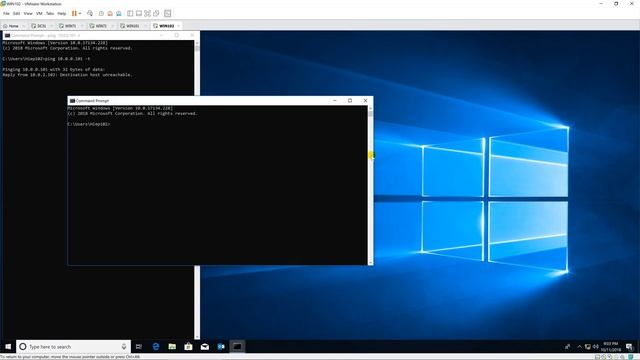The height and width of the screenshot is (360, 640).
Task: Open Microsoft Store from the taskbar
Action: [x=188, y=347]
